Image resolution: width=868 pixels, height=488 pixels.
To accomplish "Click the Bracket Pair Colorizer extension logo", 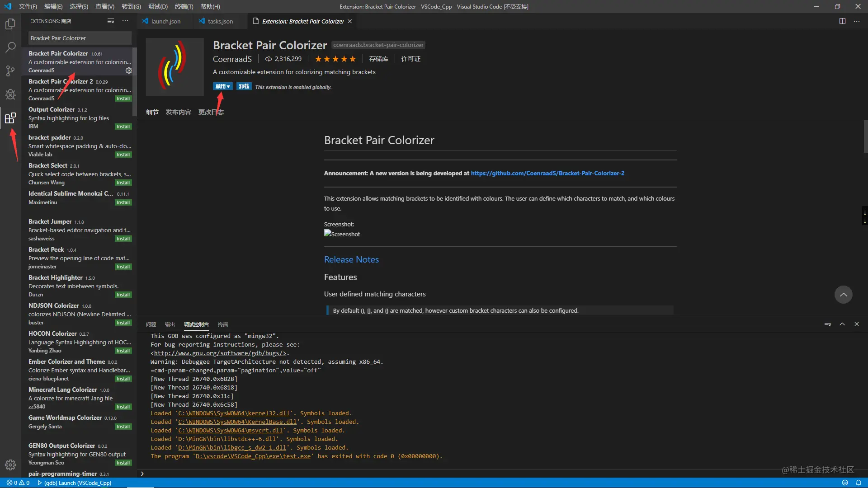I will (x=175, y=67).
